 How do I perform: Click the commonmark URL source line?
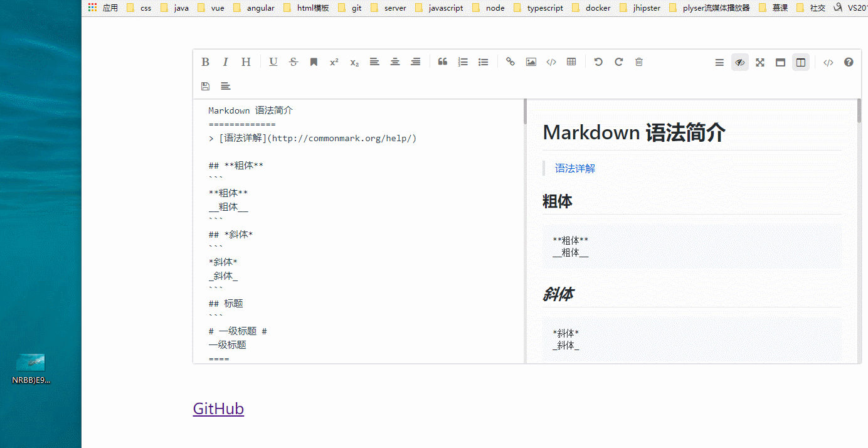point(312,138)
